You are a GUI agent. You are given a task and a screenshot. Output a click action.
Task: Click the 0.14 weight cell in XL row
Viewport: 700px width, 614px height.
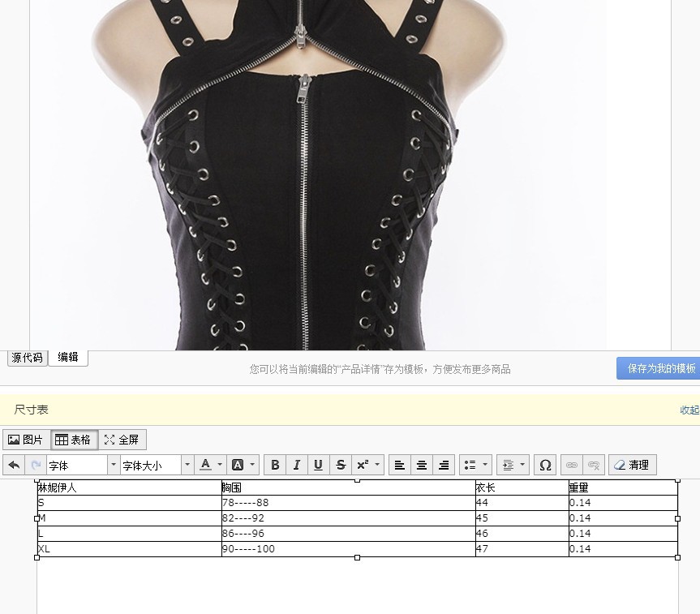pos(623,549)
